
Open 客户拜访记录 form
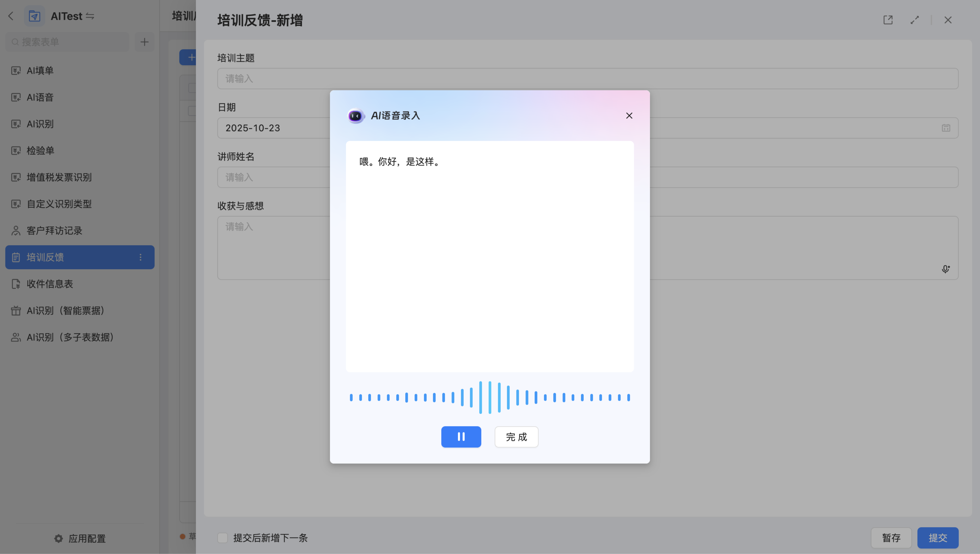[x=54, y=231]
